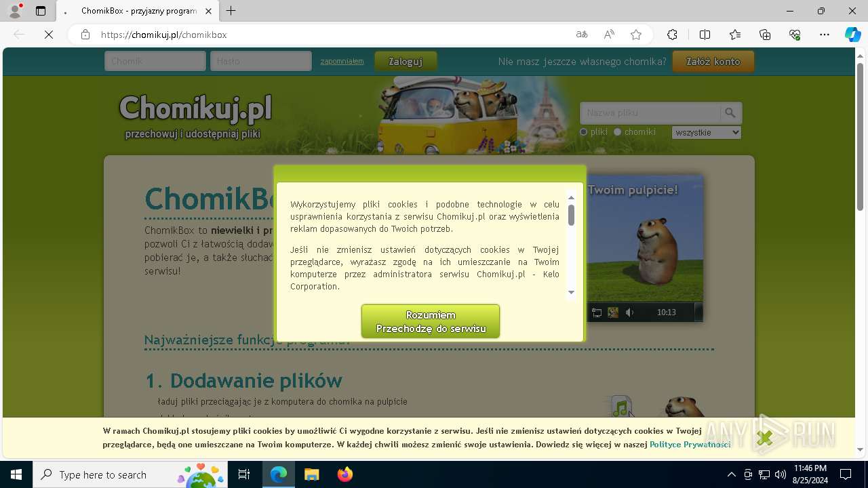
Task: Stop loading the page
Action: [x=49, y=35]
